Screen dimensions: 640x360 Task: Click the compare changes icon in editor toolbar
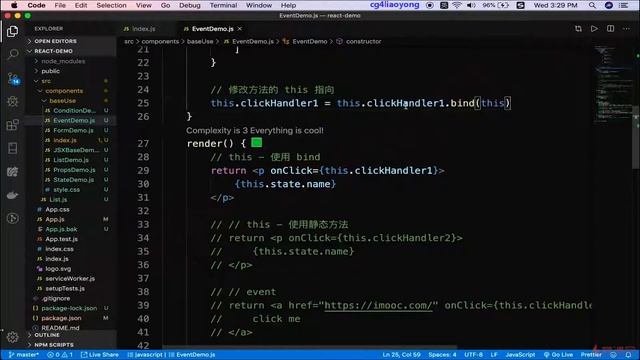[x=578, y=29]
